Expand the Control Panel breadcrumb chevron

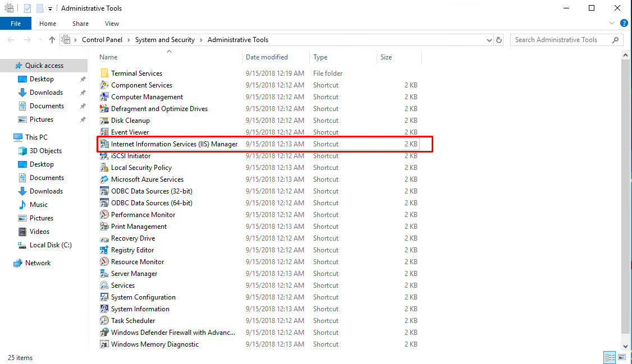click(x=129, y=40)
